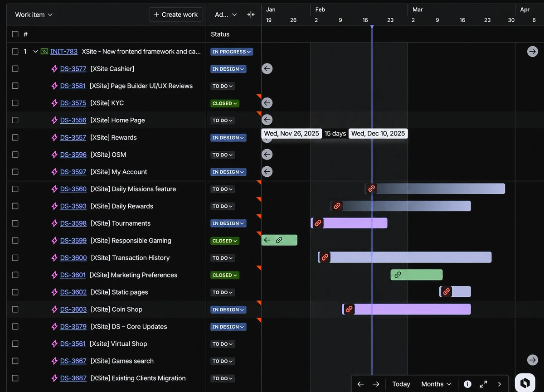The width and height of the screenshot is (544, 392).
Task: Click red link icon on Static pages bar
Action: pyautogui.click(x=447, y=292)
